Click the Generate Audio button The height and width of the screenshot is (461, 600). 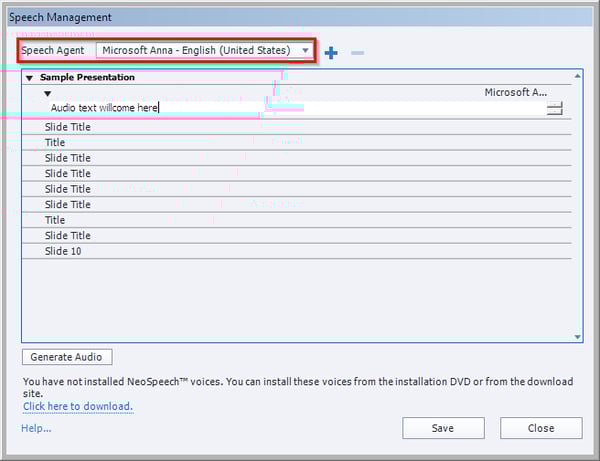click(x=67, y=357)
